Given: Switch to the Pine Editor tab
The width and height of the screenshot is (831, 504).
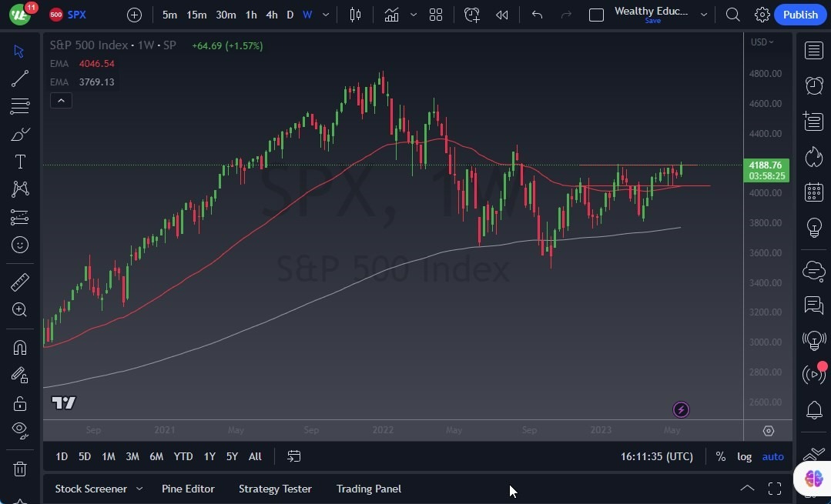Looking at the screenshot, I should (x=188, y=489).
